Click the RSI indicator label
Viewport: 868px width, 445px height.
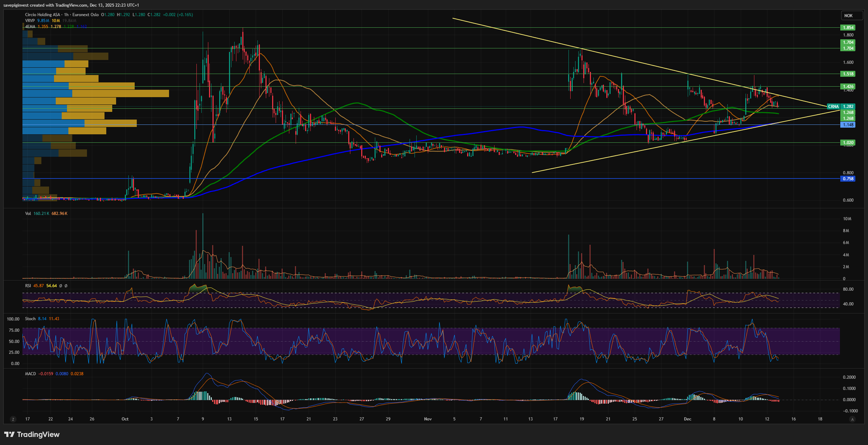coord(28,286)
